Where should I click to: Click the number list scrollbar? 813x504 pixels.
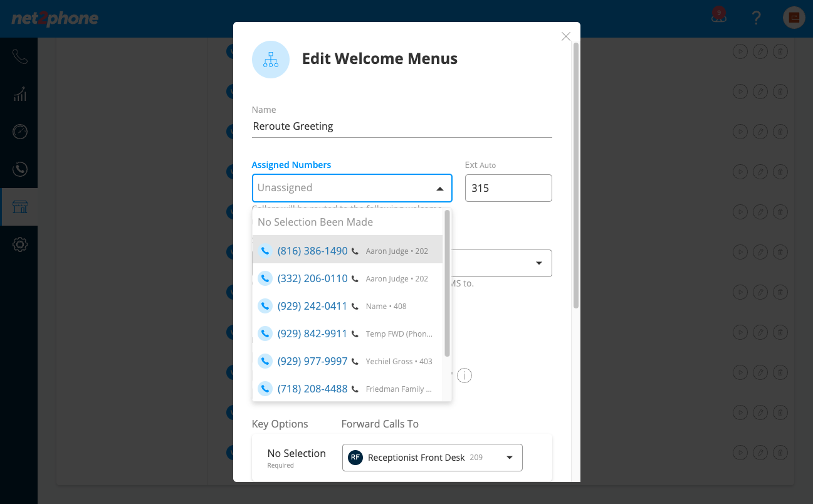point(447,283)
